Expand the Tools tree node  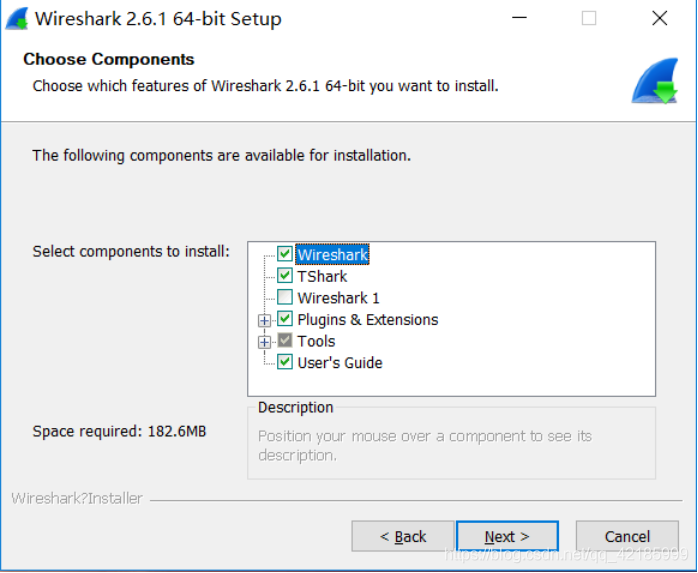(265, 342)
